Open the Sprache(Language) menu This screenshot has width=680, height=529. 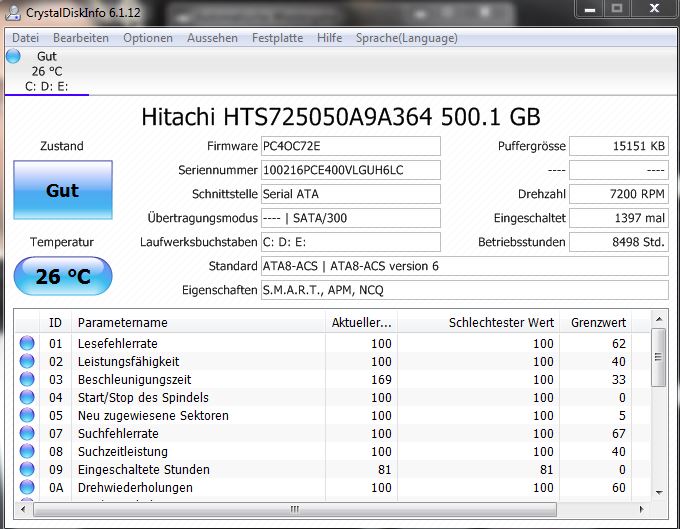[407, 38]
